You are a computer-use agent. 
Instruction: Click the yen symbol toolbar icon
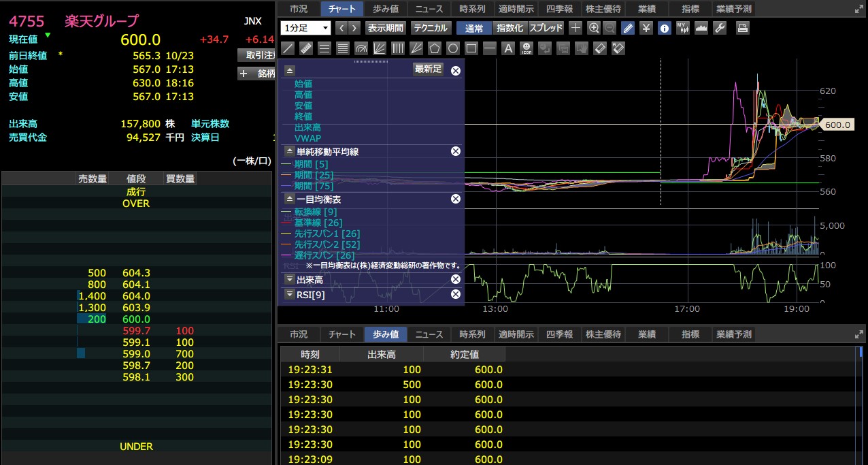[646, 28]
